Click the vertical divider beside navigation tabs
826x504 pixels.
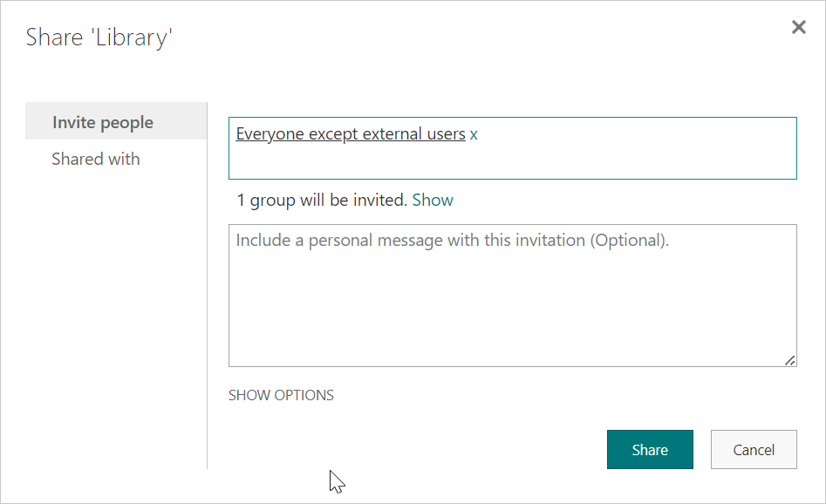207,285
